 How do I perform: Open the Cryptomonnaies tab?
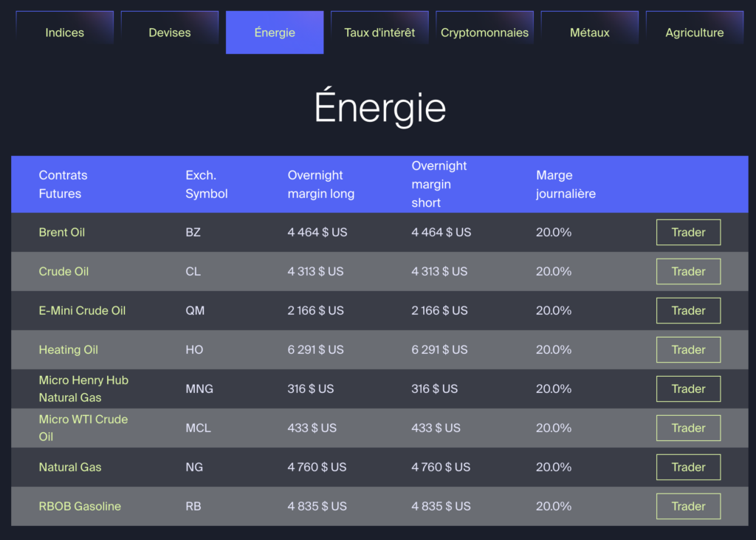tap(484, 33)
